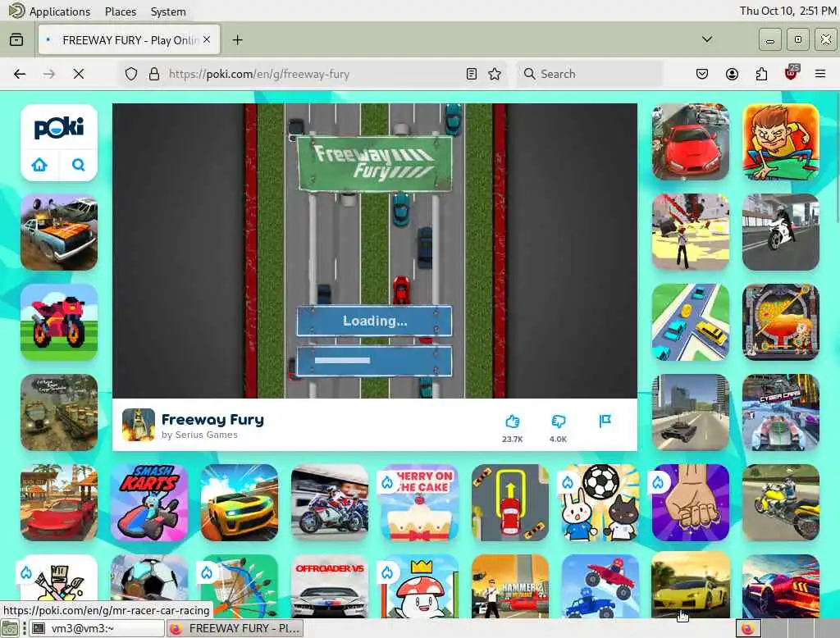Open the soccer bunny and cat game thumbnail
Screen dimensions: 840x638
tap(600, 503)
